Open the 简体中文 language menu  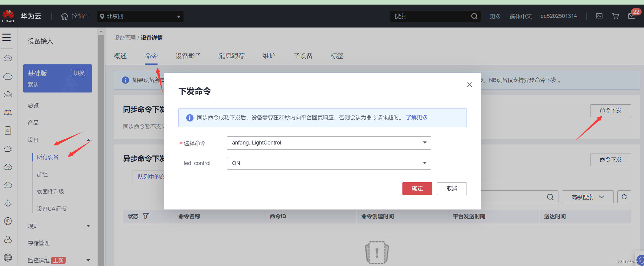tap(521, 16)
